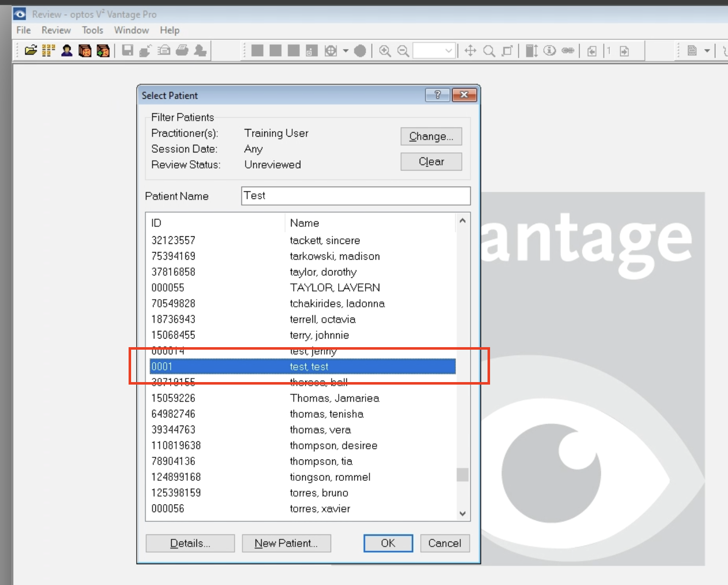This screenshot has width=728, height=585.
Task: Click the Name column header
Action: point(371,223)
